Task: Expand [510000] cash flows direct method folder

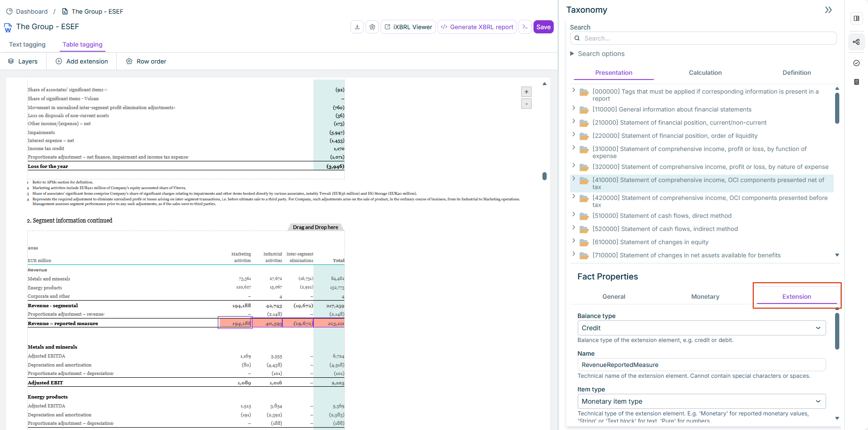Action: pos(574,215)
